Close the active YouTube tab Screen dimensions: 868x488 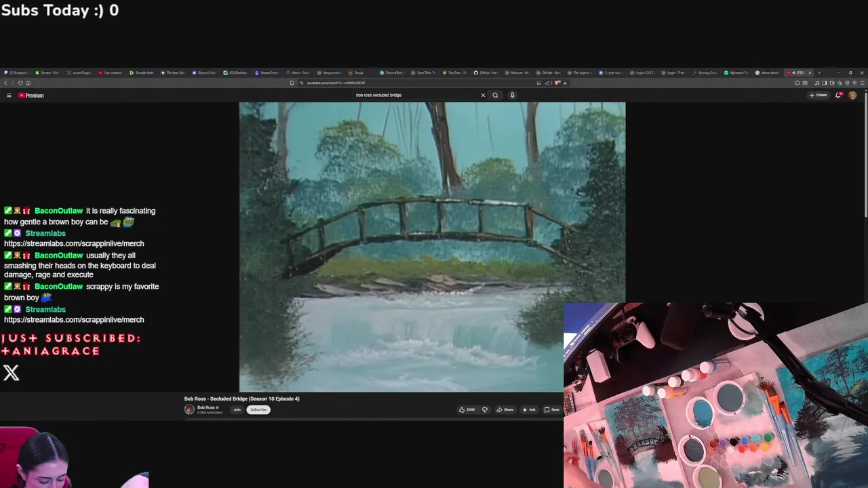pyautogui.click(x=810, y=73)
